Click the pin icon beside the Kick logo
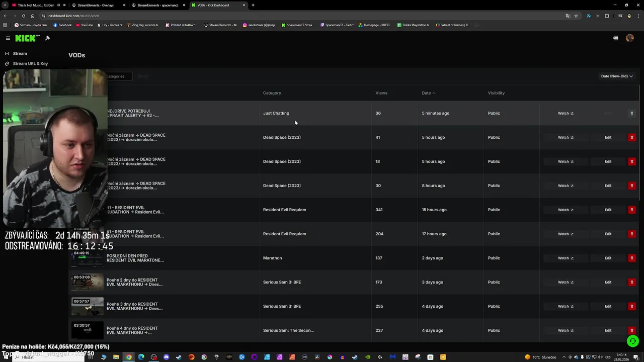 click(x=47, y=38)
